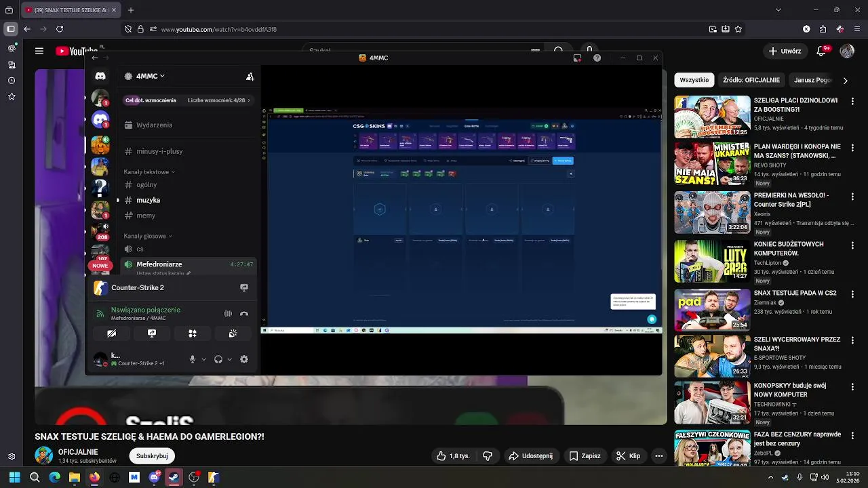Like the video with thumbs-up
The image size is (868, 488).
click(x=453, y=456)
